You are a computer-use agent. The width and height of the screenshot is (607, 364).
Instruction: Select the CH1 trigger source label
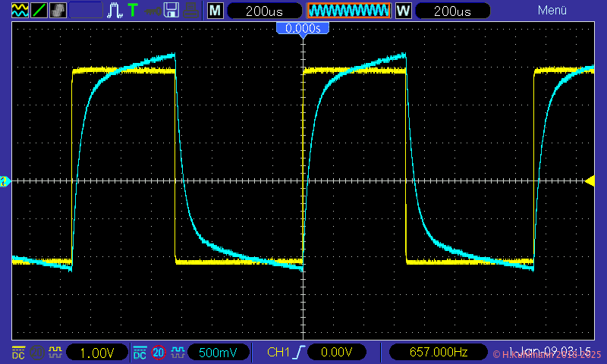click(278, 353)
